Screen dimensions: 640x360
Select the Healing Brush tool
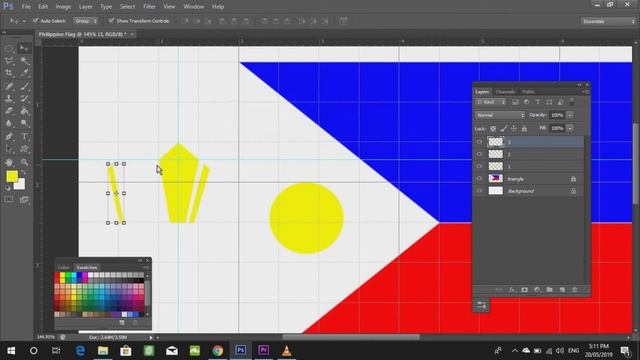coord(9,86)
